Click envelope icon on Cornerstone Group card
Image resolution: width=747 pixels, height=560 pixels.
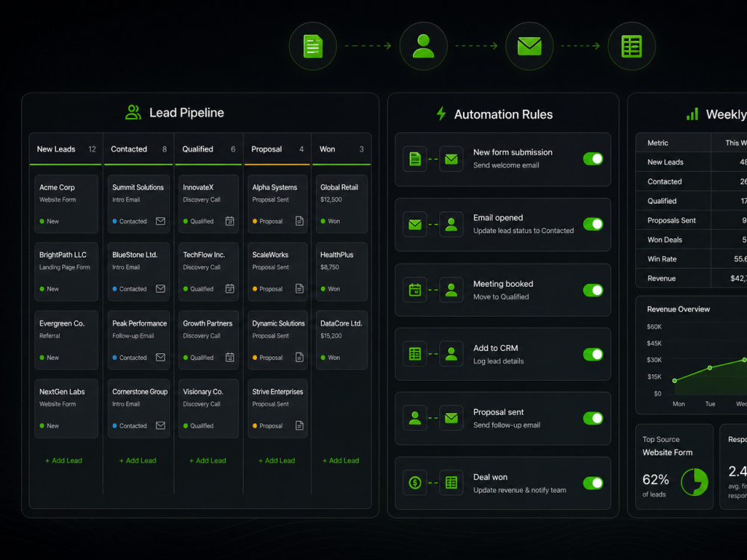coord(161,426)
